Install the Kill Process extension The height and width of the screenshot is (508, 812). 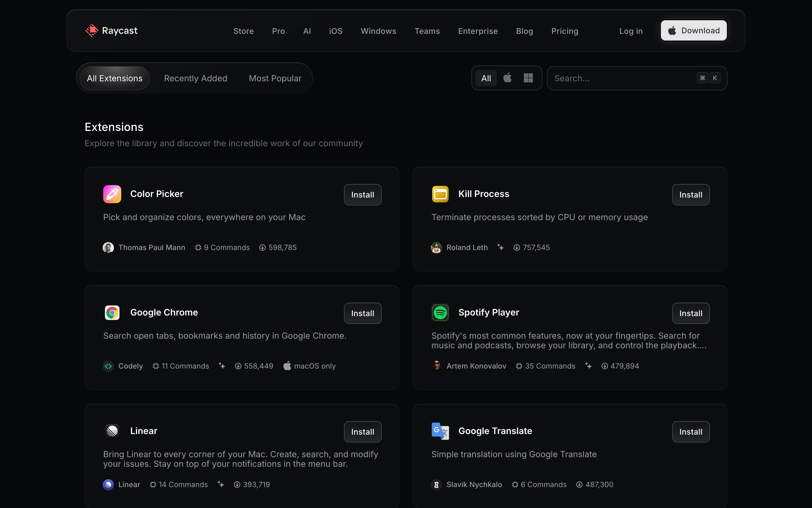[691, 195]
